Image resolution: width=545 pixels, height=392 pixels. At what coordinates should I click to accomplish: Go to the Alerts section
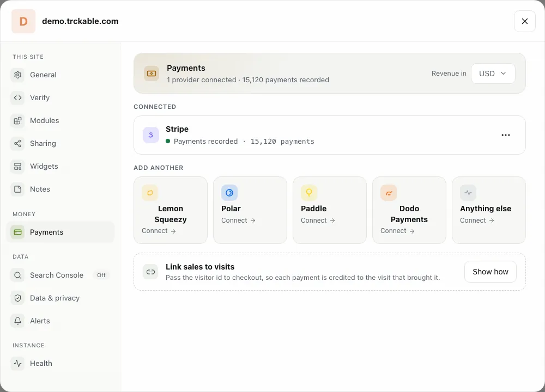(60, 321)
